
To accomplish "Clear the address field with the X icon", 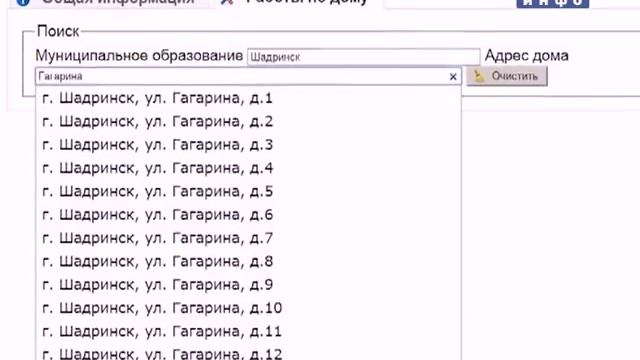I will pos(453,76).
